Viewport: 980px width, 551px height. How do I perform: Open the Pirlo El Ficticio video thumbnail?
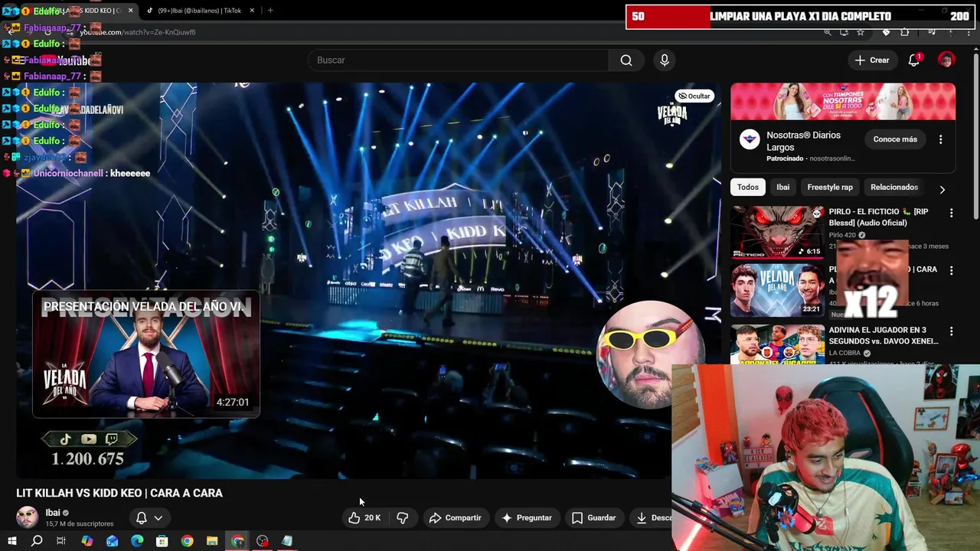(777, 231)
